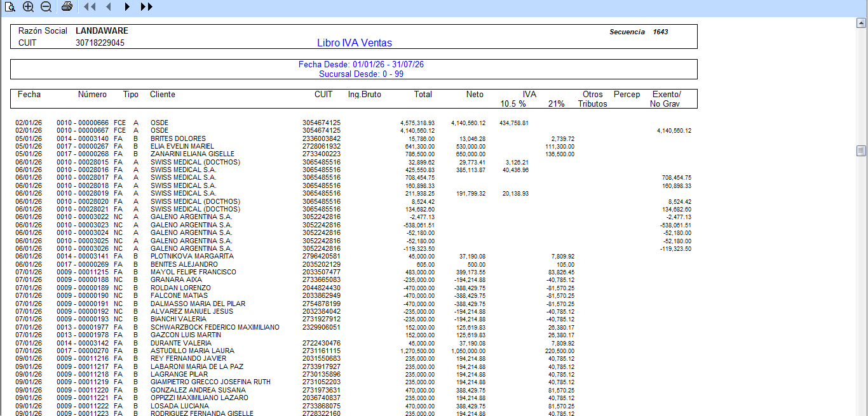868x416 pixels.
Task: Select client "BIANCHI VALERIA"
Action: pos(179,319)
